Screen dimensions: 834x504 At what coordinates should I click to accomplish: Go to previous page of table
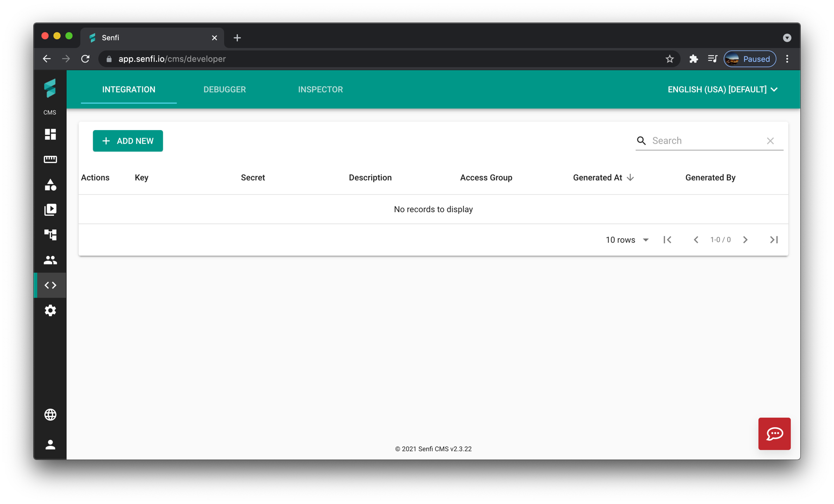(x=696, y=240)
